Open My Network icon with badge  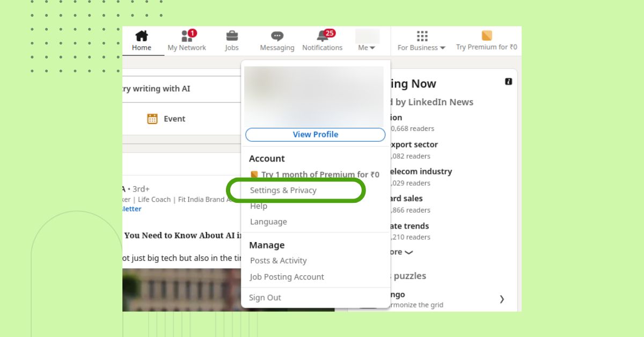tap(188, 36)
